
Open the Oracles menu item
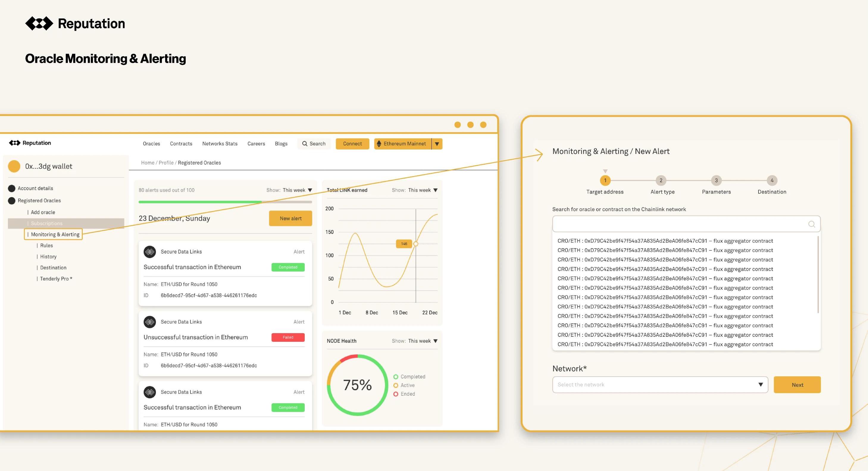click(151, 144)
